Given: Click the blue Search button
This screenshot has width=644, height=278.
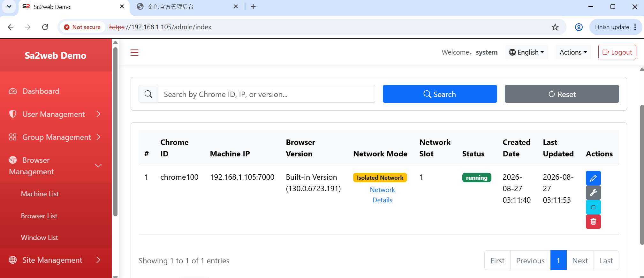Looking at the screenshot, I should pyautogui.click(x=440, y=94).
